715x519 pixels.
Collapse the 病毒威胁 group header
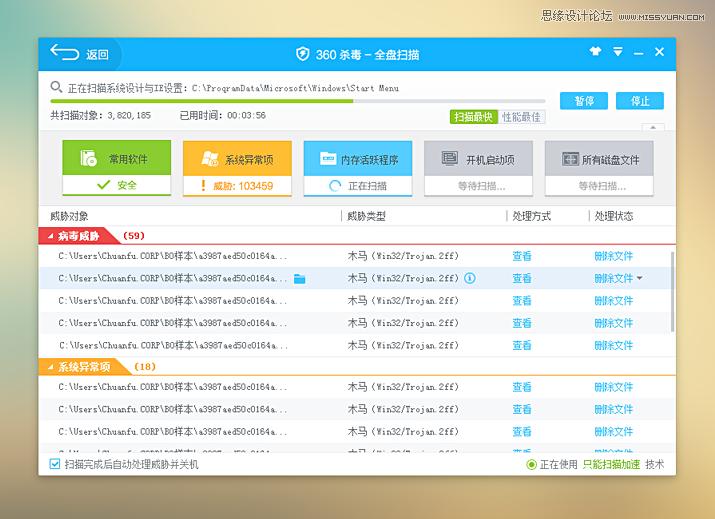pyautogui.click(x=79, y=236)
